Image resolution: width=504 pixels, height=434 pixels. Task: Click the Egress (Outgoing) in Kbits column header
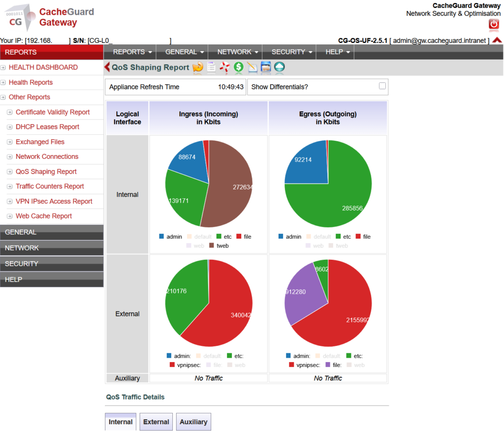[x=328, y=118]
